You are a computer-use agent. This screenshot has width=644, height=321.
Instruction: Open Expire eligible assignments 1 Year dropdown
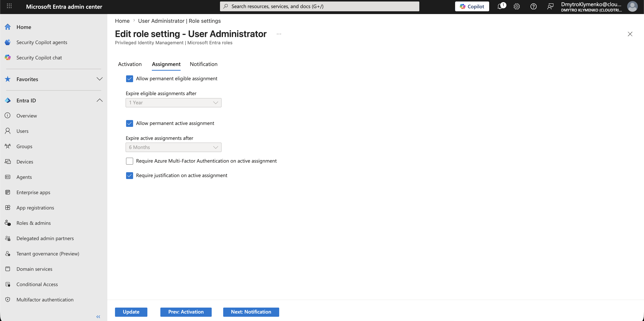(x=174, y=103)
